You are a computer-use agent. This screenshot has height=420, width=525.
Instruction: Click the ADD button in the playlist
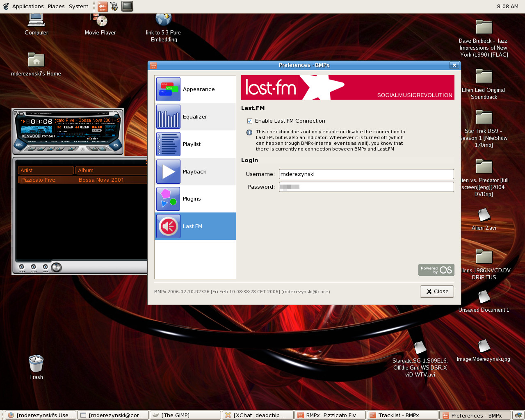(x=22, y=267)
